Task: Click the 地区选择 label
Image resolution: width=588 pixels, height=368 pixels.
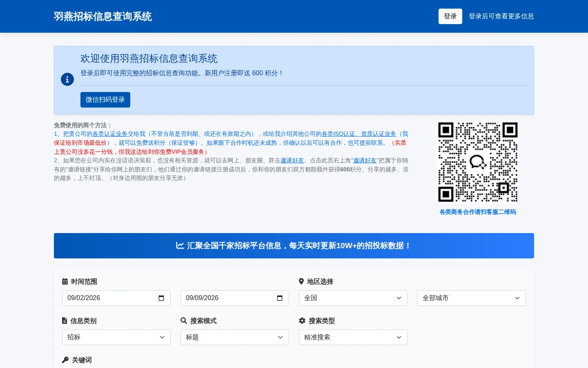Action: (x=320, y=281)
